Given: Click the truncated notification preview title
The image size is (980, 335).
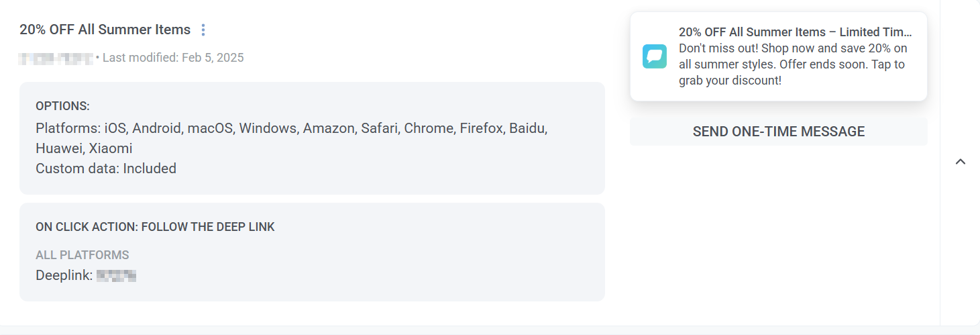Looking at the screenshot, I should [x=795, y=32].
